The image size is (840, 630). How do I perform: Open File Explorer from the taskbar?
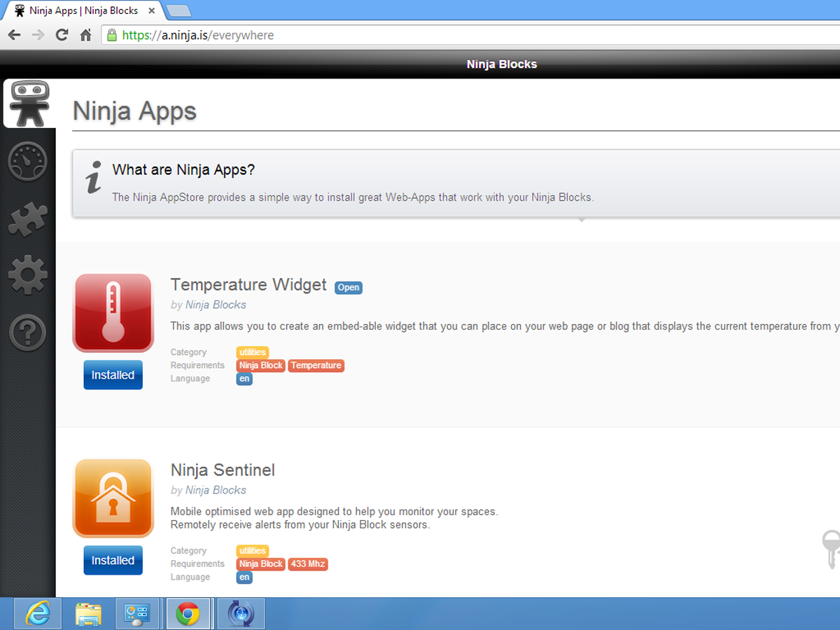pos(89,614)
